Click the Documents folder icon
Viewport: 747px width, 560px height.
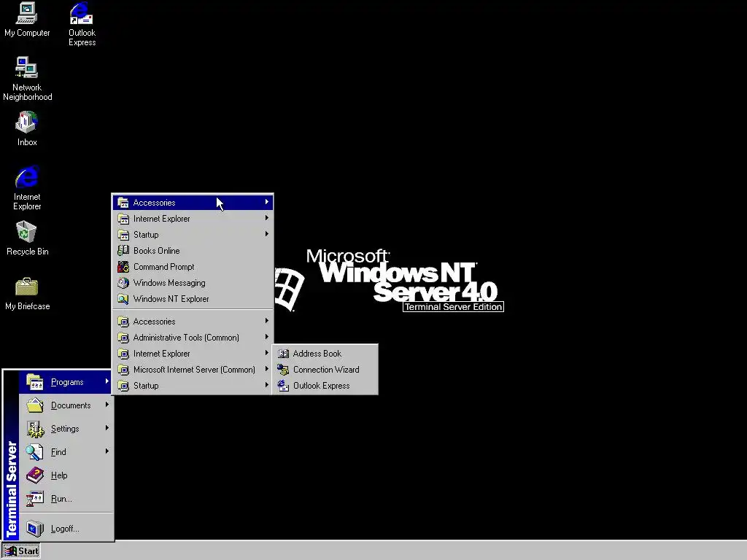click(35, 405)
